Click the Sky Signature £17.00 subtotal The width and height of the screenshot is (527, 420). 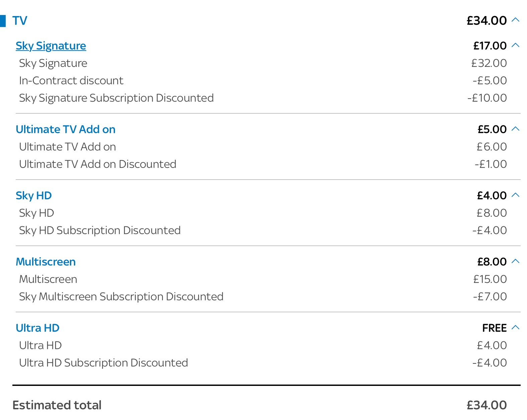(x=490, y=46)
